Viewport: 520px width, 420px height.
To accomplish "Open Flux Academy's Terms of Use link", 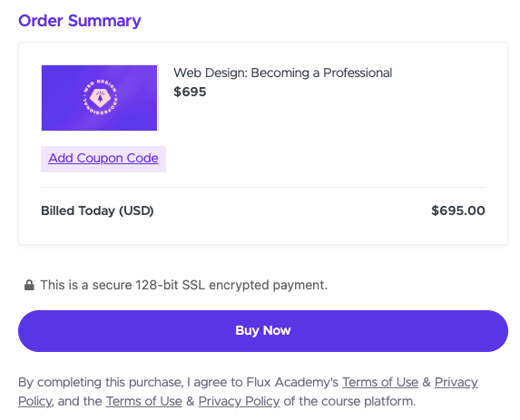I will coord(380,382).
